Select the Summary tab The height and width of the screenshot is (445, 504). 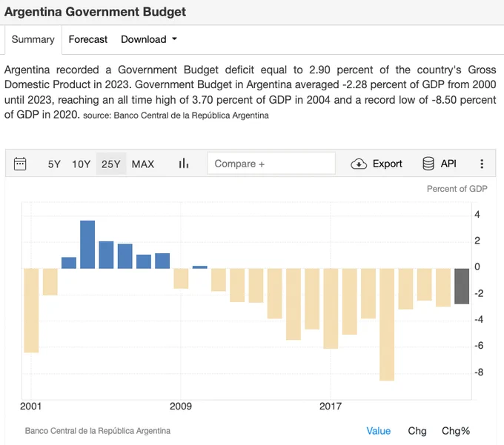point(33,39)
